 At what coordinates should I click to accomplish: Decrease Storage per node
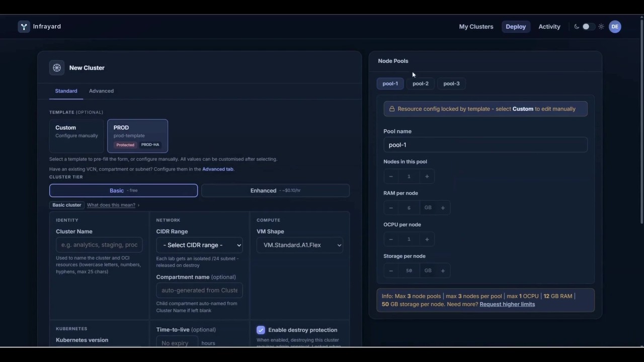391,270
